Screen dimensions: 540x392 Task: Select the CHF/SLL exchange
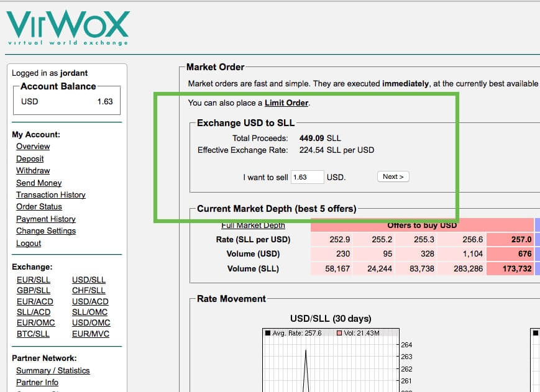pyautogui.click(x=88, y=291)
